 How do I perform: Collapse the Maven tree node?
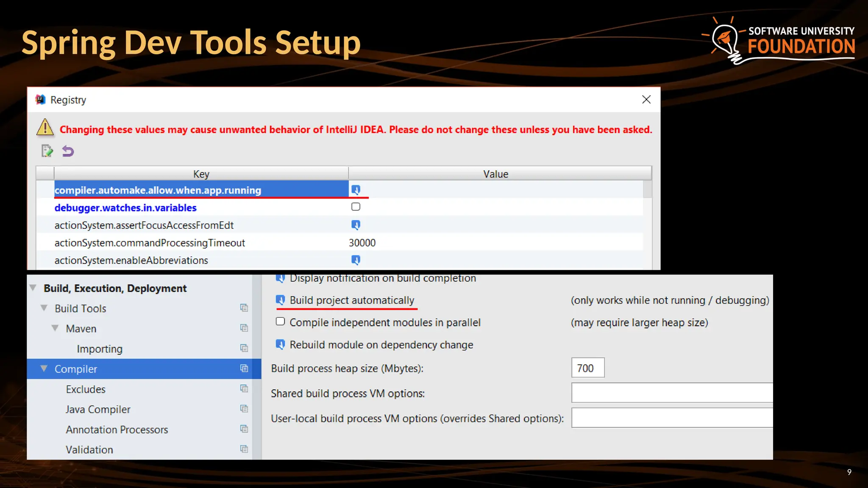(x=55, y=328)
